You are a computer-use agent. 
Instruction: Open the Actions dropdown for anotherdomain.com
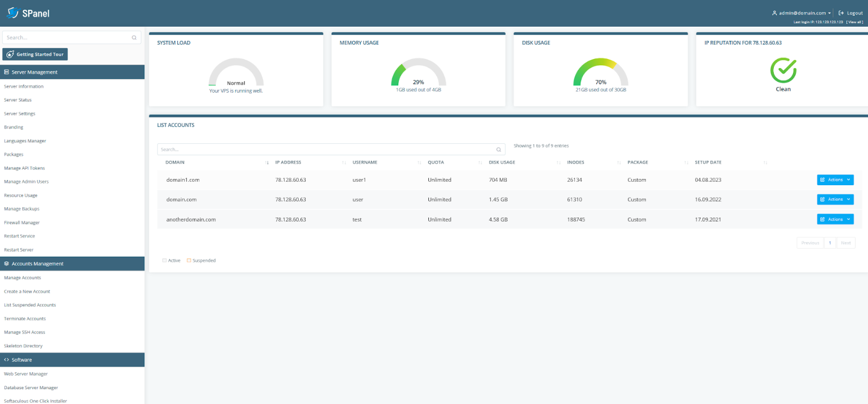click(835, 219)
